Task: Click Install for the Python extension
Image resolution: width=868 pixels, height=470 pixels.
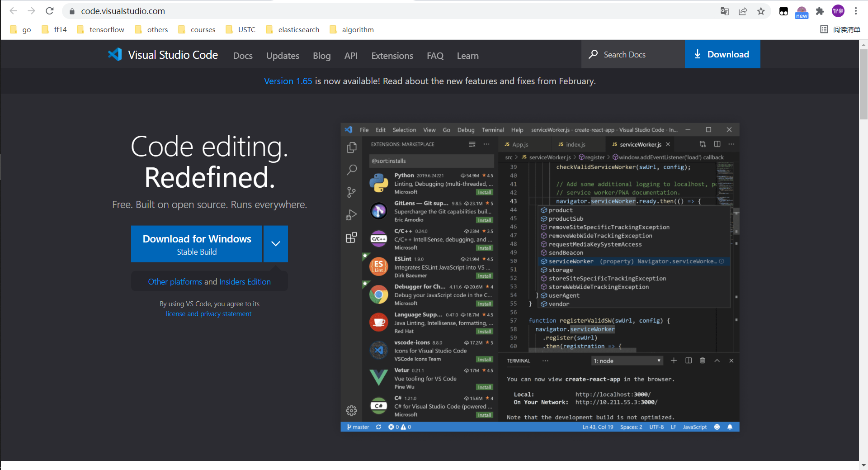Action: click(x=484, y=192)
